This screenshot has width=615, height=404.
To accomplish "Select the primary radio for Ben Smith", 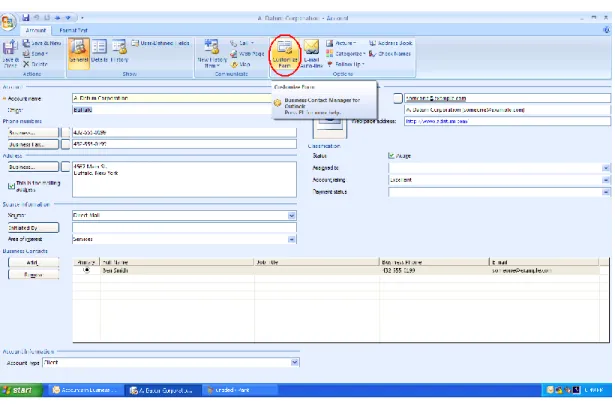I will (x=87, y=270).
